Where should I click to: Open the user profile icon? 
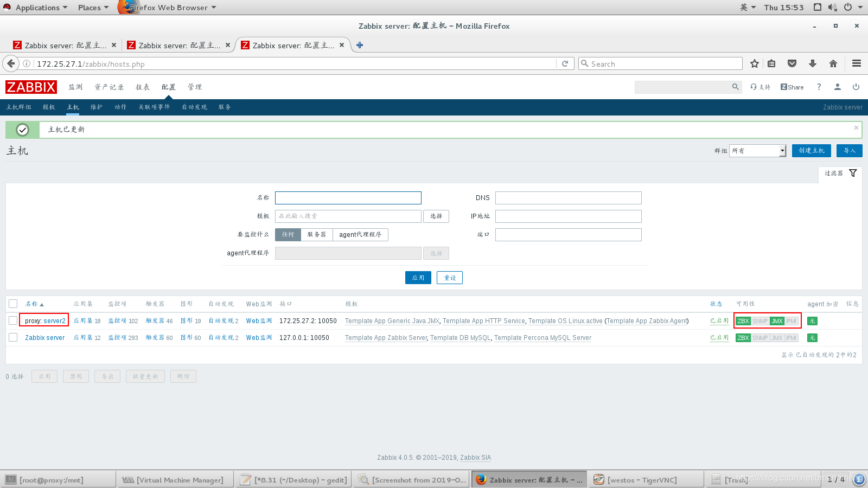(838, 87)
